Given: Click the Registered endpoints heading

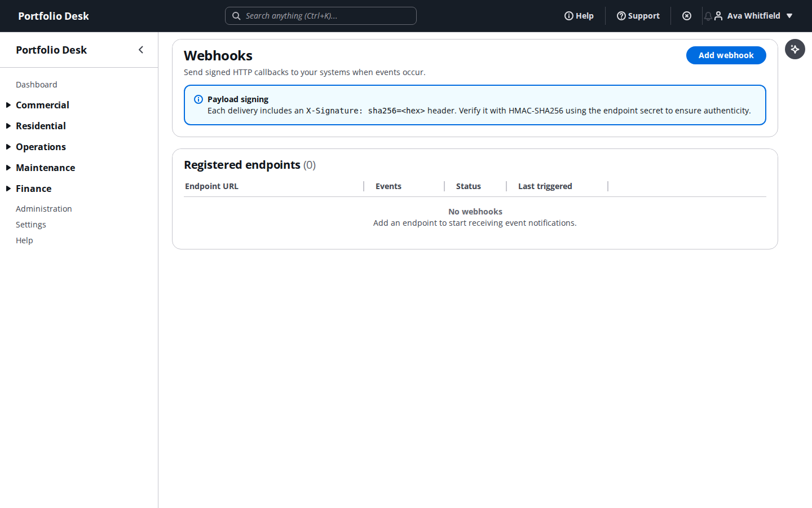Looking at the screenshot, I should (x=250, y=165).
